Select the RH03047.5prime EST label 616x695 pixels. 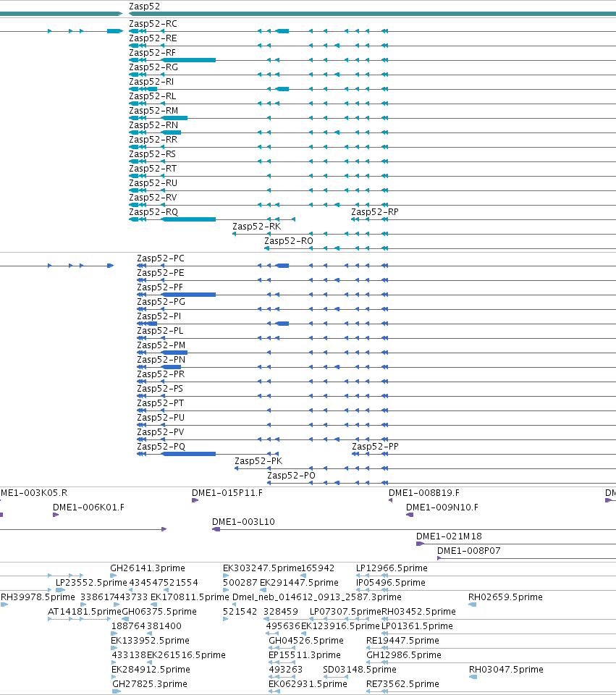506,670
